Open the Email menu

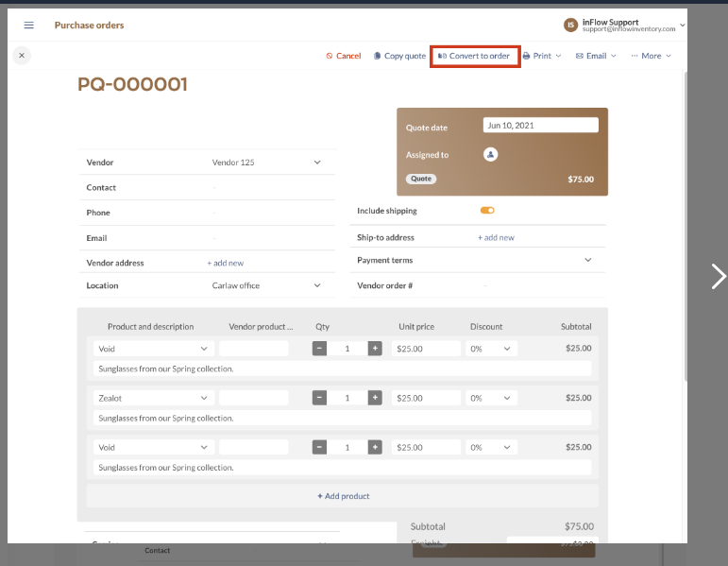pyautogui.click(x=596, y=56)
